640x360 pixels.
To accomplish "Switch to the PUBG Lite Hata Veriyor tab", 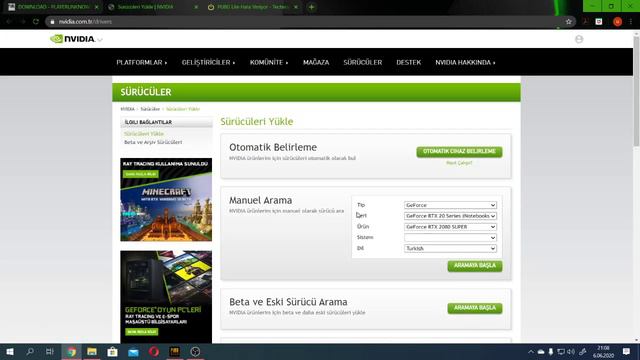I will (252, 7).
